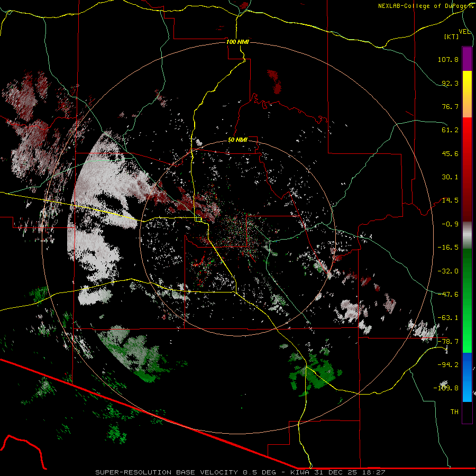Click the 45.6 scale value
476x476 pixels.
coord(450,153)
